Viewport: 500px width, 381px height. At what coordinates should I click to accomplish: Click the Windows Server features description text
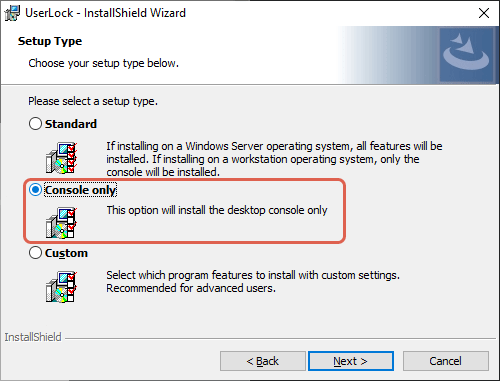point(274,159)
